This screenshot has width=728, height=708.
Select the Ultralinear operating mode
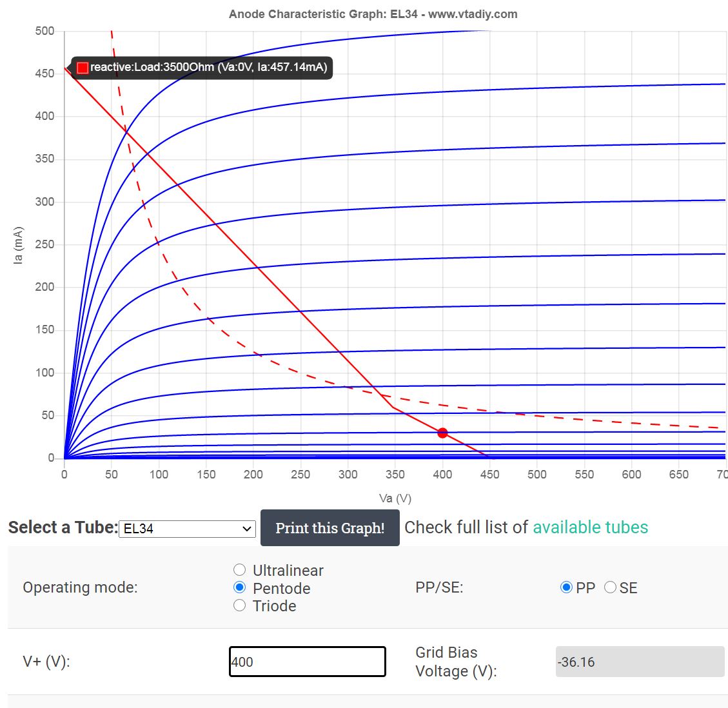click(240, 569)
